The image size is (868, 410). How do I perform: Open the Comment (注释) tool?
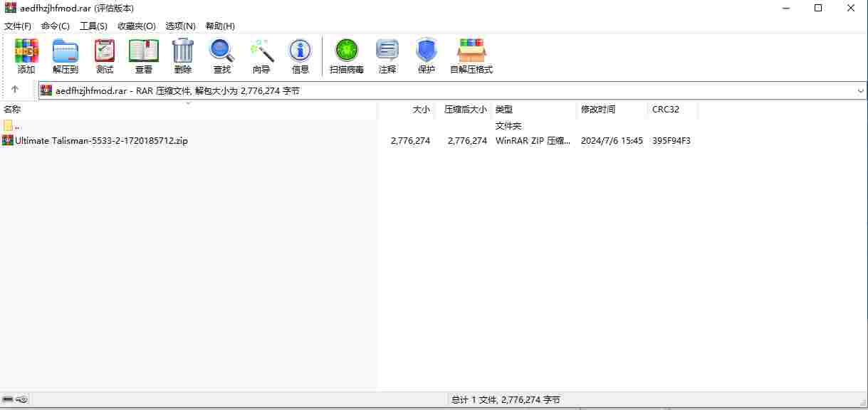pos(387,56)
